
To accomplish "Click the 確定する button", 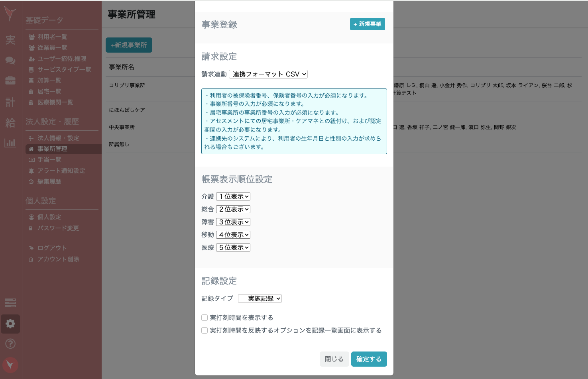I will (x=369, y=359).
